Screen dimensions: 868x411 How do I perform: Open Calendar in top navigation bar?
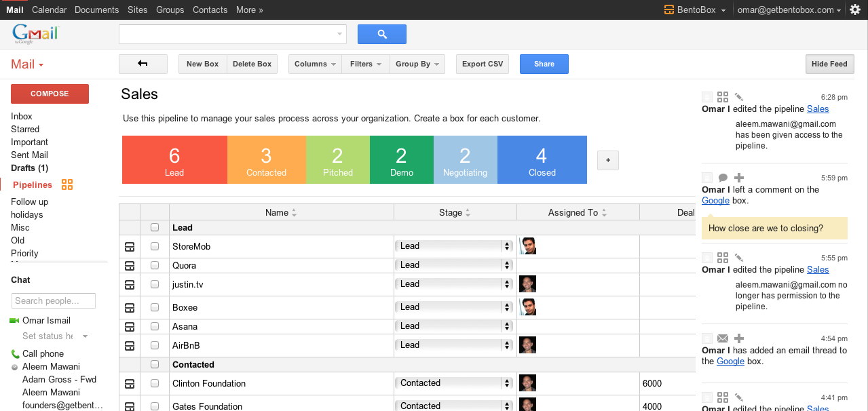pos(49,9)
